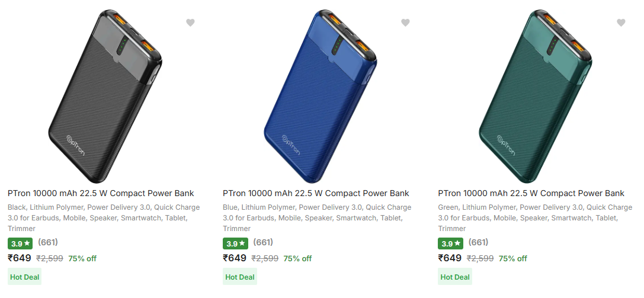644x298 pixels.
Task: Click the black PTron power bank title
Action: [x=101, y=193]
